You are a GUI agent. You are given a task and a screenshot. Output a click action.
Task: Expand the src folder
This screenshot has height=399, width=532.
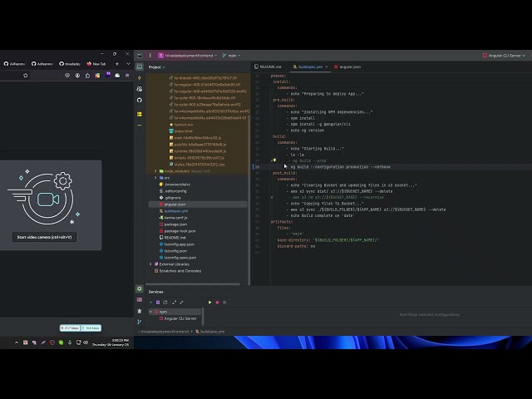(155, 178)
